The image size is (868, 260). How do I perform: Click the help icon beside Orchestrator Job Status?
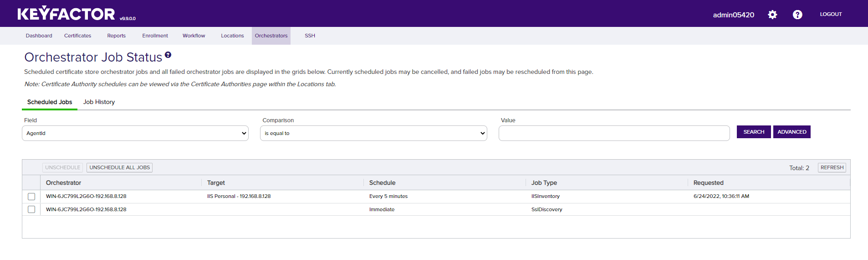(x=168, y=55)
